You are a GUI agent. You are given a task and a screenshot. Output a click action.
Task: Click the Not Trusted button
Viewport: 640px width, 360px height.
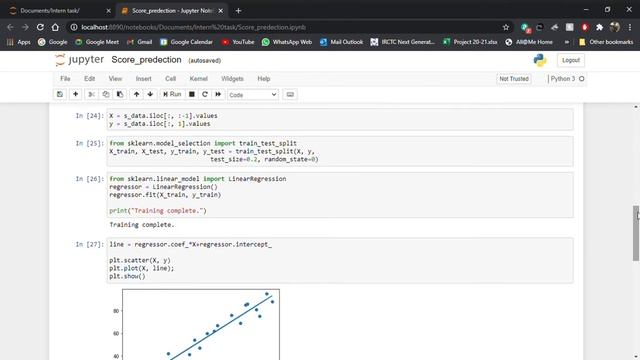(514, 79)
